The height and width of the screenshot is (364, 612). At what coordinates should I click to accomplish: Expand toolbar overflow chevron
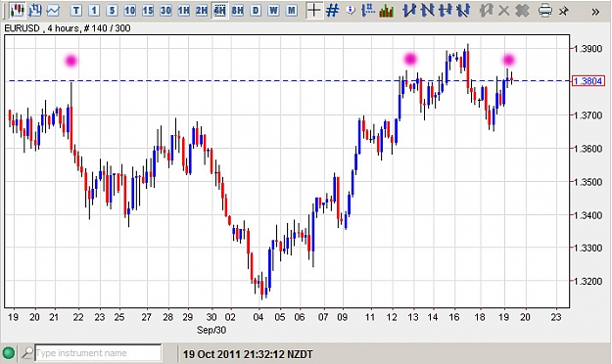[595, 12]
